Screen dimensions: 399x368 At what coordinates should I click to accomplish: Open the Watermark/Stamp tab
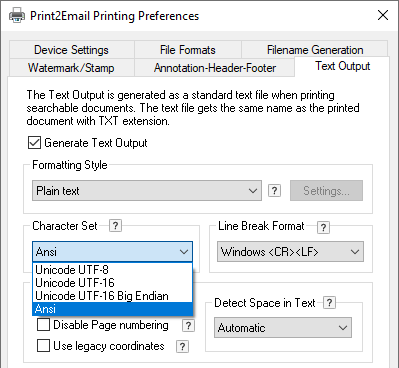(x=71, y=68)
